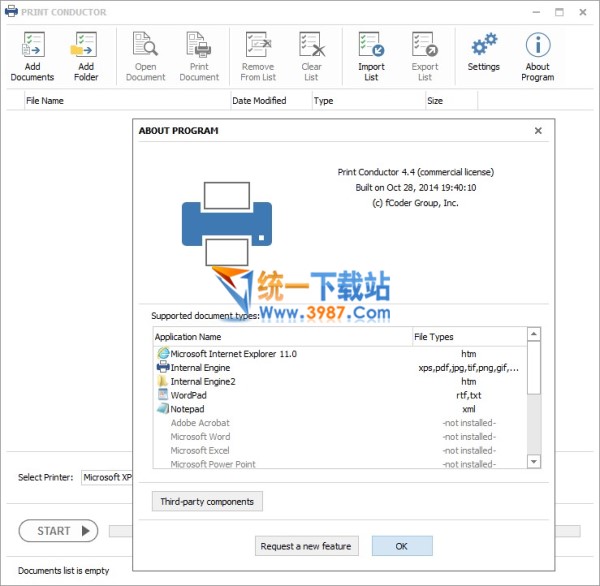Click the 'xps,pdf,jpg,tif,png,gif,...' file types cell
The image size is (600, 586).
468,368
